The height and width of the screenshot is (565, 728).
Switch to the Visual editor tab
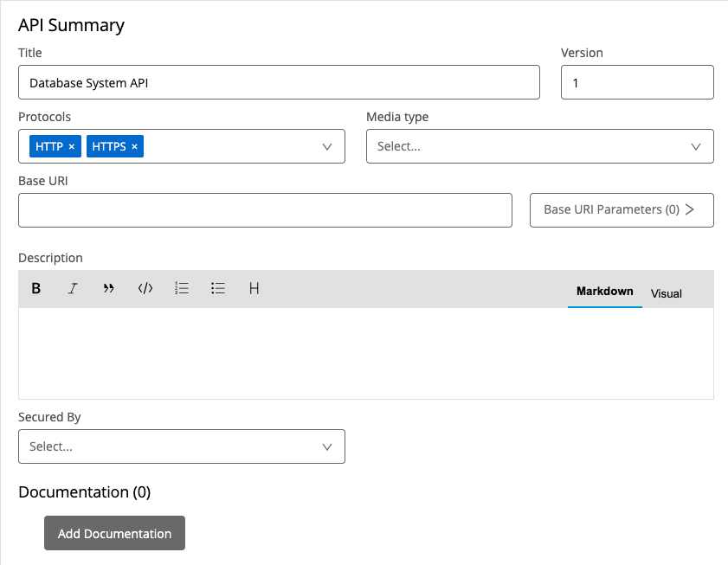(x=666, y=293)
